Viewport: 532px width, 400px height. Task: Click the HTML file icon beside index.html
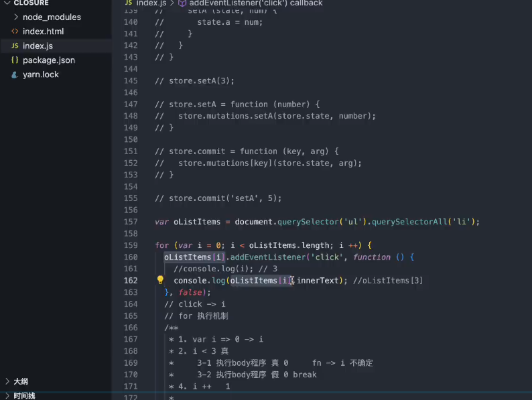tap(15, 31)
